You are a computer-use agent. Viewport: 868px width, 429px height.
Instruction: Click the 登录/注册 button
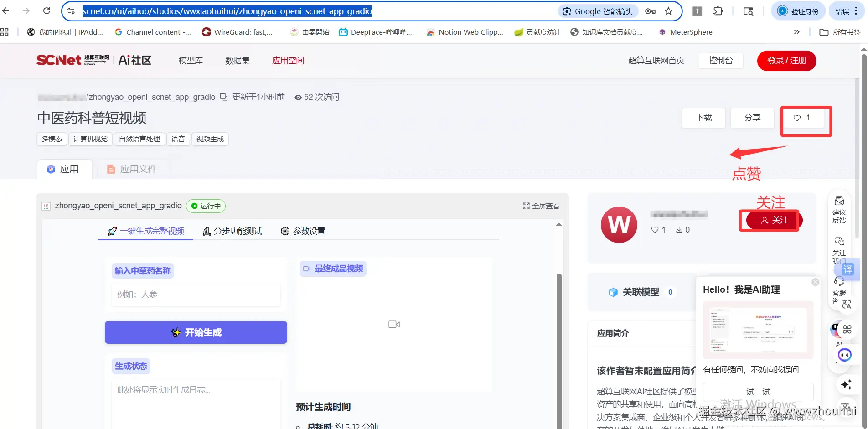coord(786,61)
